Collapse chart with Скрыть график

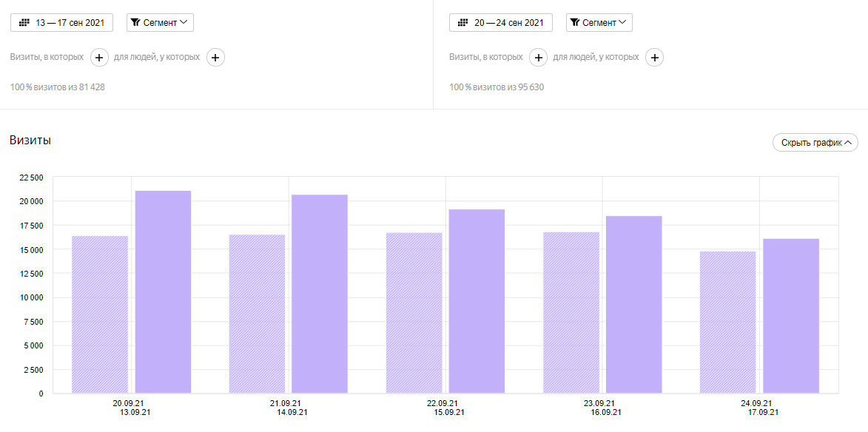[814, 143]
